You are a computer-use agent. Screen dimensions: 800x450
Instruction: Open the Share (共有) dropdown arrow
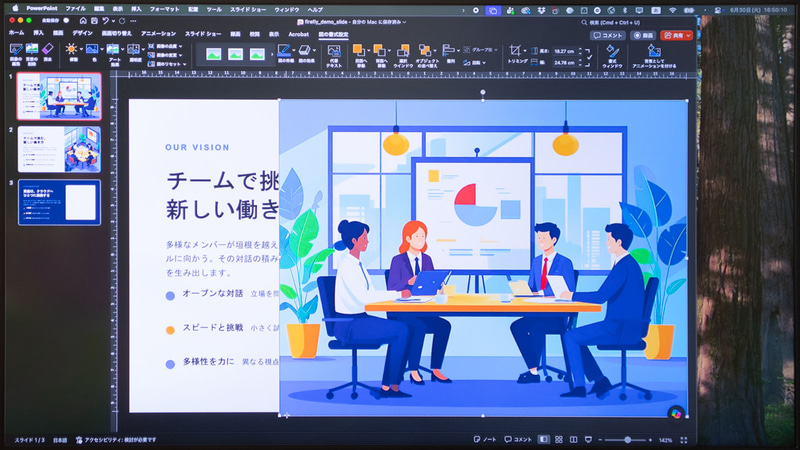[688, 35]
